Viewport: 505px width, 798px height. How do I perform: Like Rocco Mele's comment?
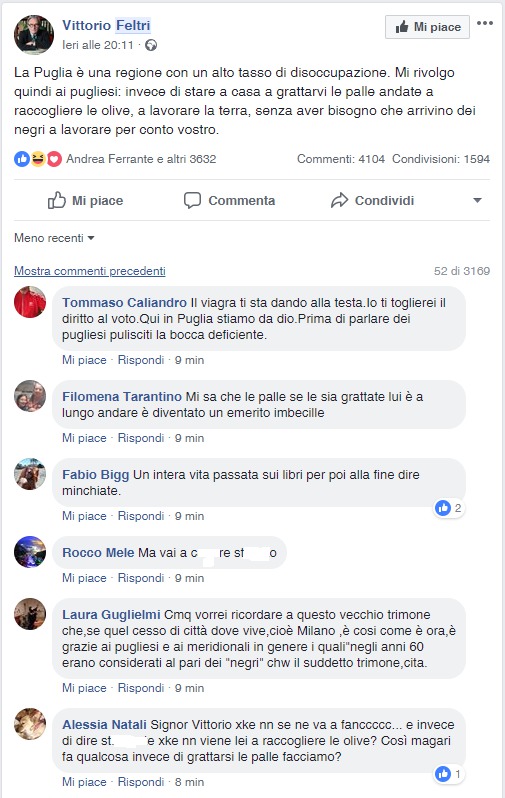(x=84, y=578)
